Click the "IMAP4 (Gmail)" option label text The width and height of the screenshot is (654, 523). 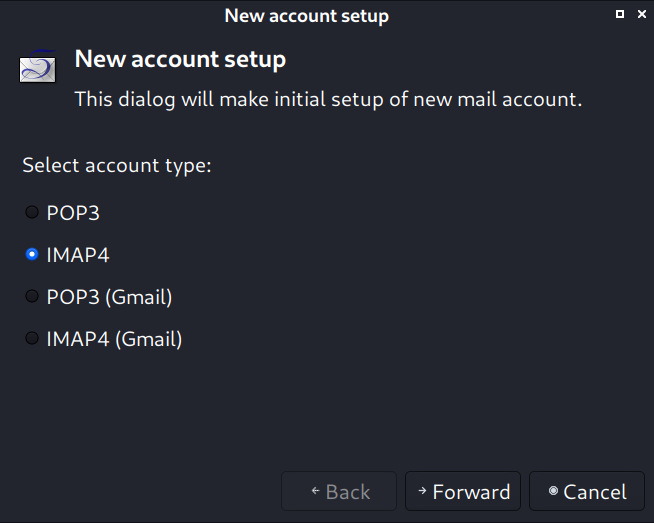(x=114, y=339)
